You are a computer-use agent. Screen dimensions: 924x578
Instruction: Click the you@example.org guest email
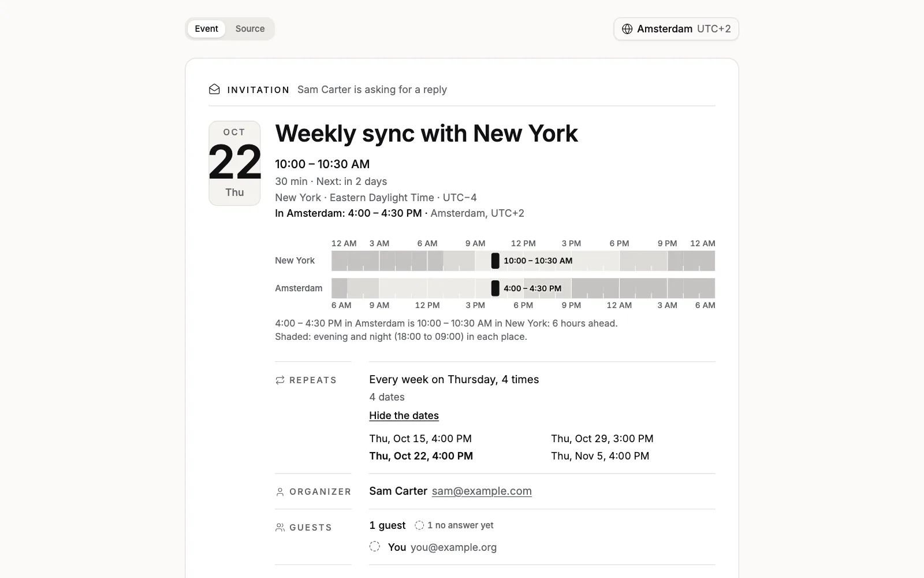[453, 547]
